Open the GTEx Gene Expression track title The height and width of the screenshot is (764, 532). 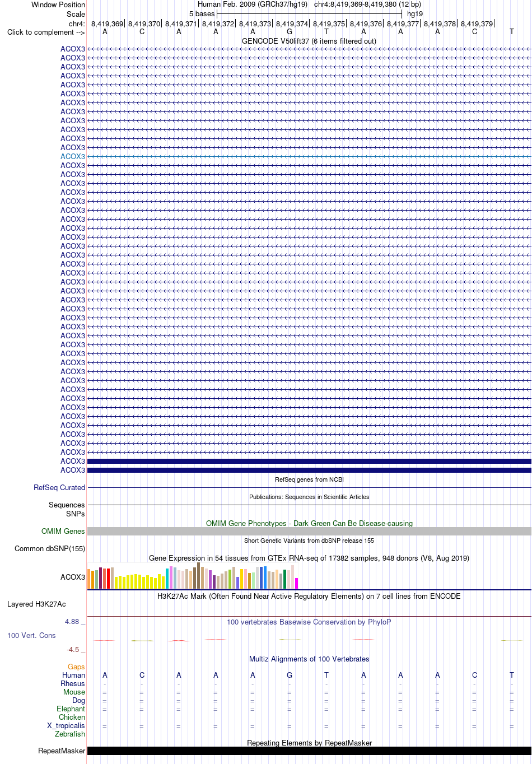pyautogui.click(x=309, y=558)
